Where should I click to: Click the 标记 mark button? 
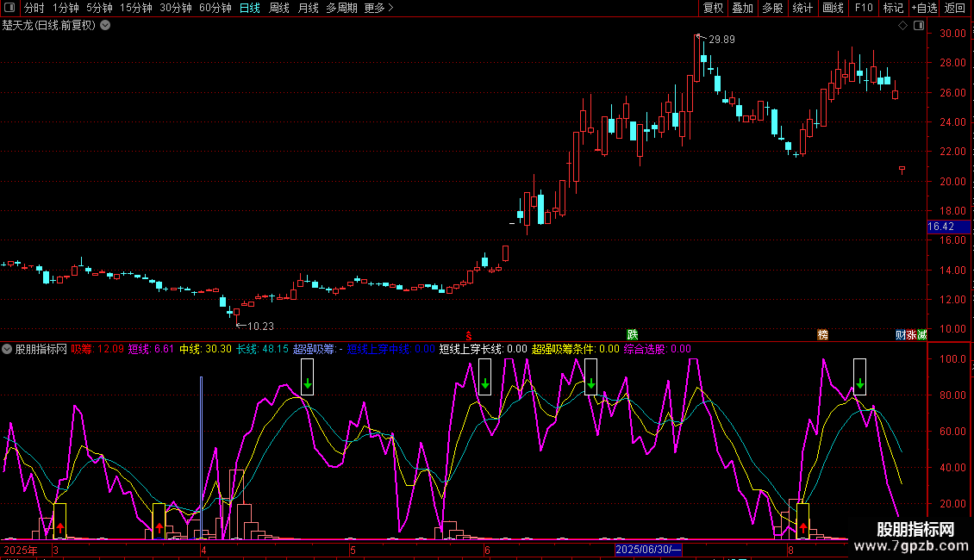pos(893,8)
